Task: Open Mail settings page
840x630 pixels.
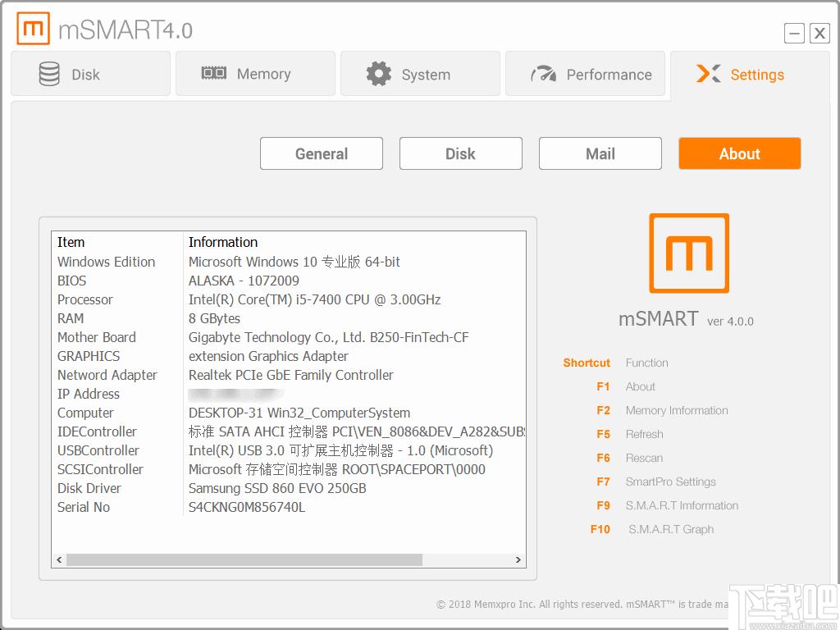Action: point(600,153)
